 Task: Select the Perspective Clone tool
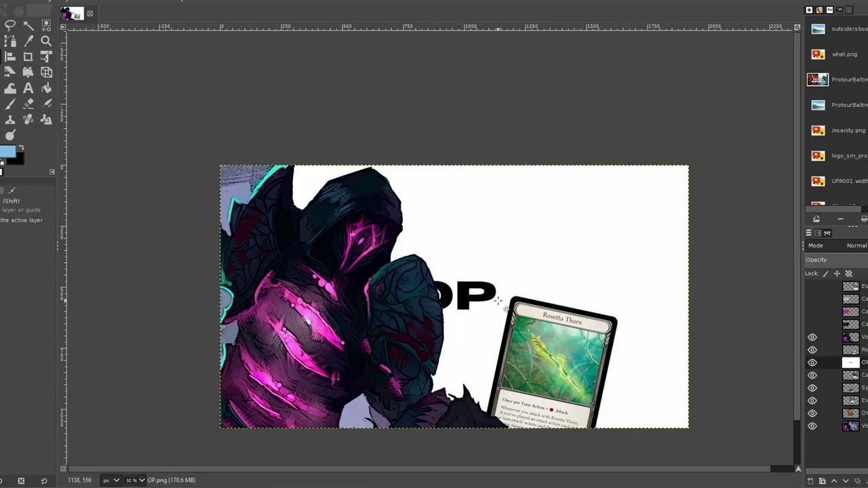(46, 119)
